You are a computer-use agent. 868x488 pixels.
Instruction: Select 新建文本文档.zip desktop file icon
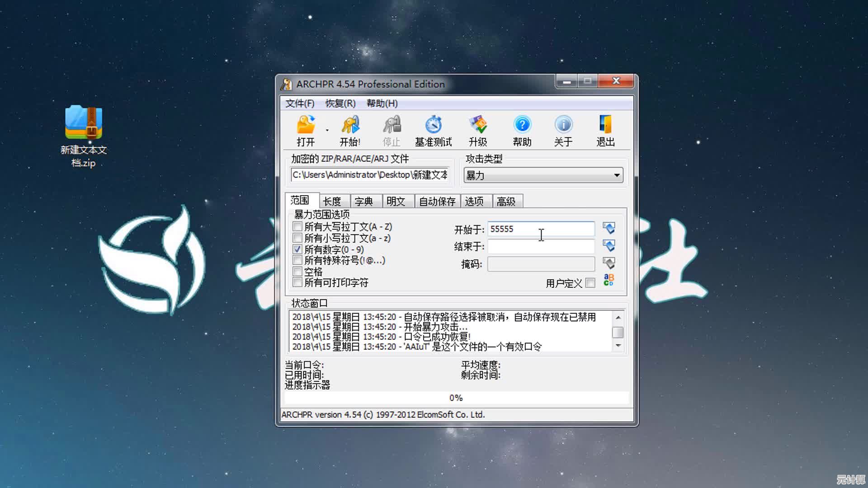tap(84, 123)
